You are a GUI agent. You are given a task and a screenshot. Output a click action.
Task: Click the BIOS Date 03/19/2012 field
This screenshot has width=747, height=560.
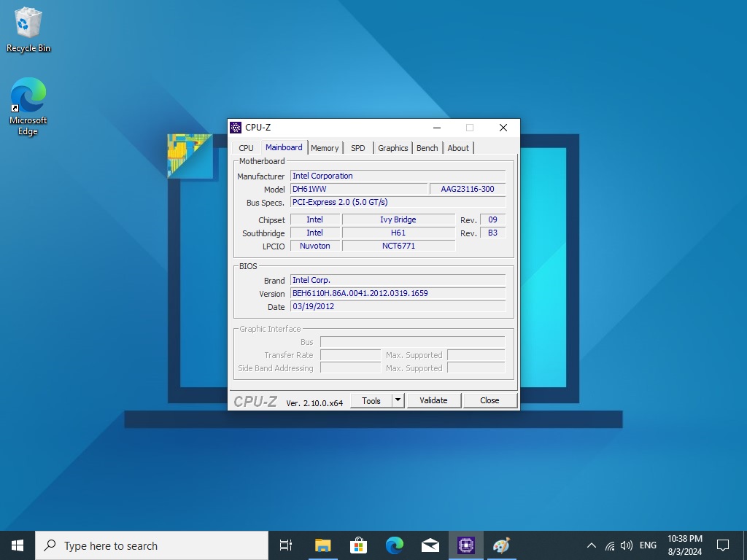tap(398, 306)
